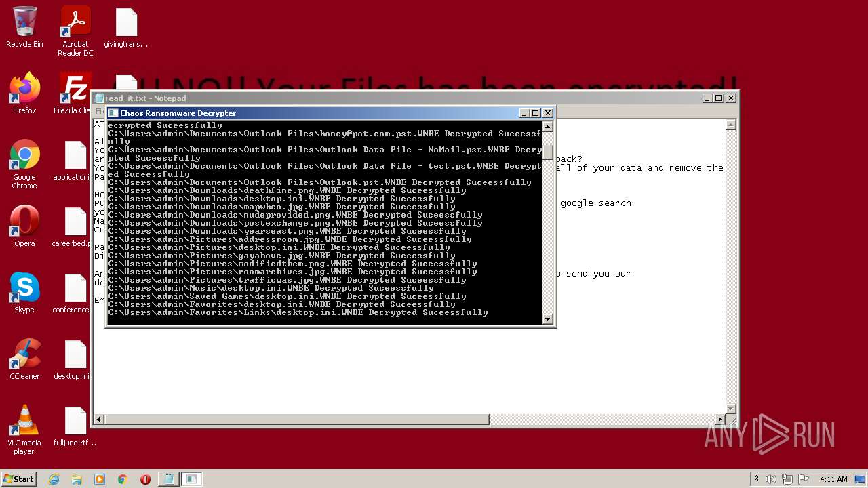Close the read_it.txt Notepad window
Viewport: 868px width, 488px height.
[731, 98]
